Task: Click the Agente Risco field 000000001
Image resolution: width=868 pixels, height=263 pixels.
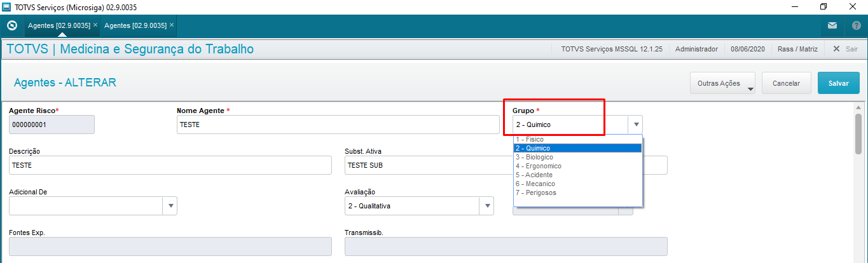Action: click(52, 125)
